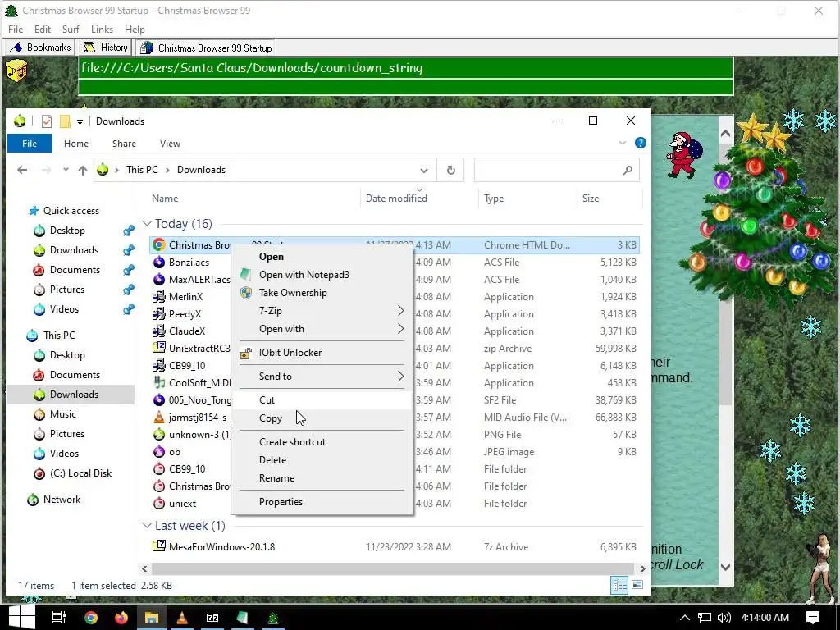Click the Christmas Browser 99 cube icon
The width and height of the screenshot is (840, 630).
point(16,71)
